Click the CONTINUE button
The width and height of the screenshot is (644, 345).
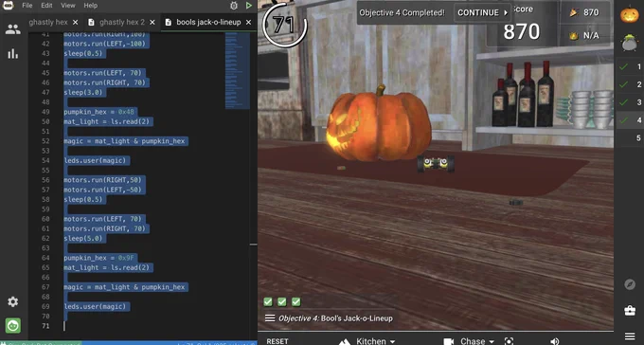pos(483,12)
